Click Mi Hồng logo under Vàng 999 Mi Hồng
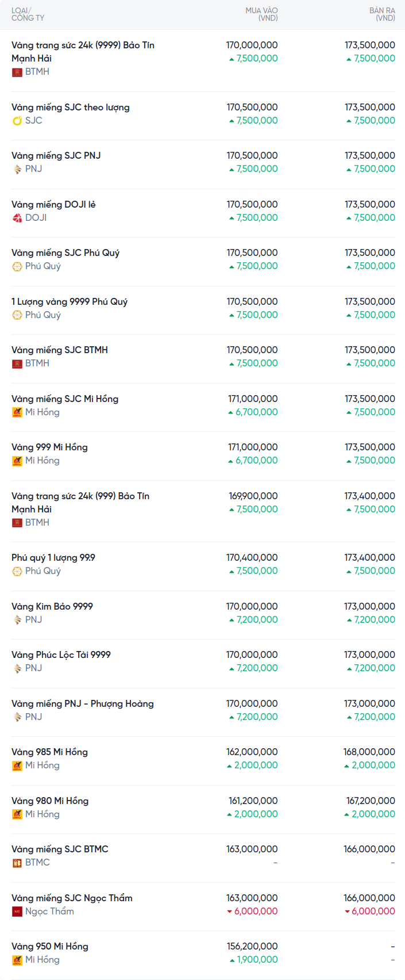 17,461
